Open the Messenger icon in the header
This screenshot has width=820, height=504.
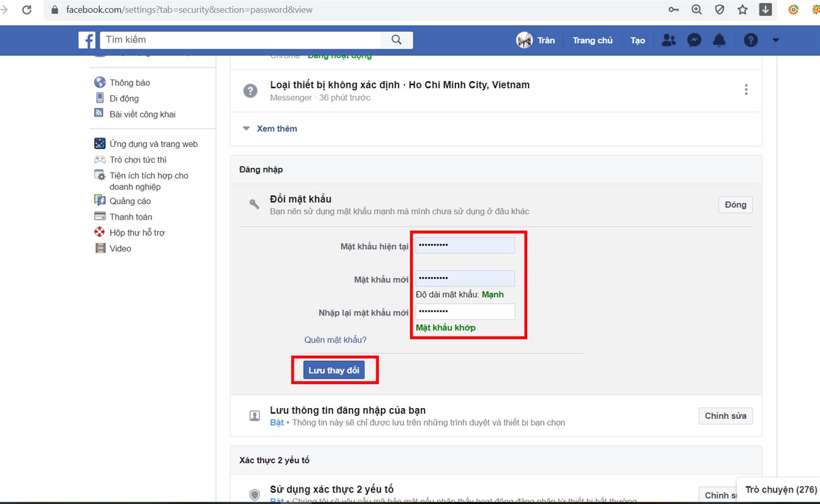(694, 40)
